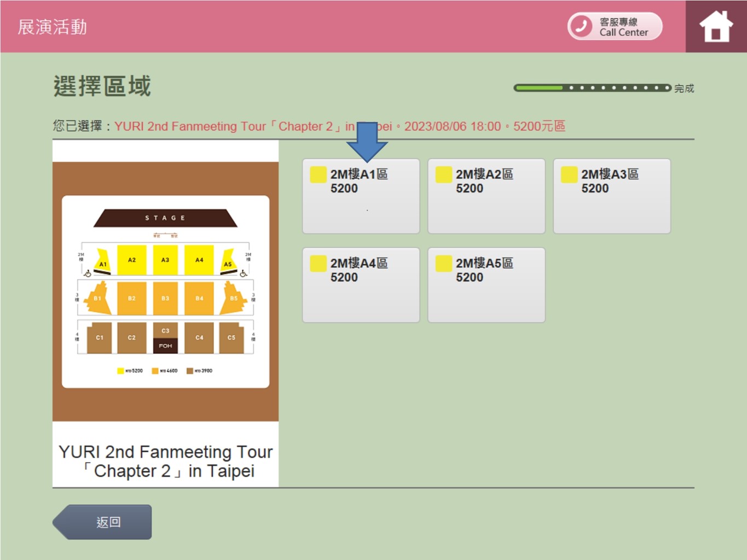Click the yellow swatch on the 2M樓A3區 card
The height and width of the screenshot is (560, 747).
click(569, 174)
